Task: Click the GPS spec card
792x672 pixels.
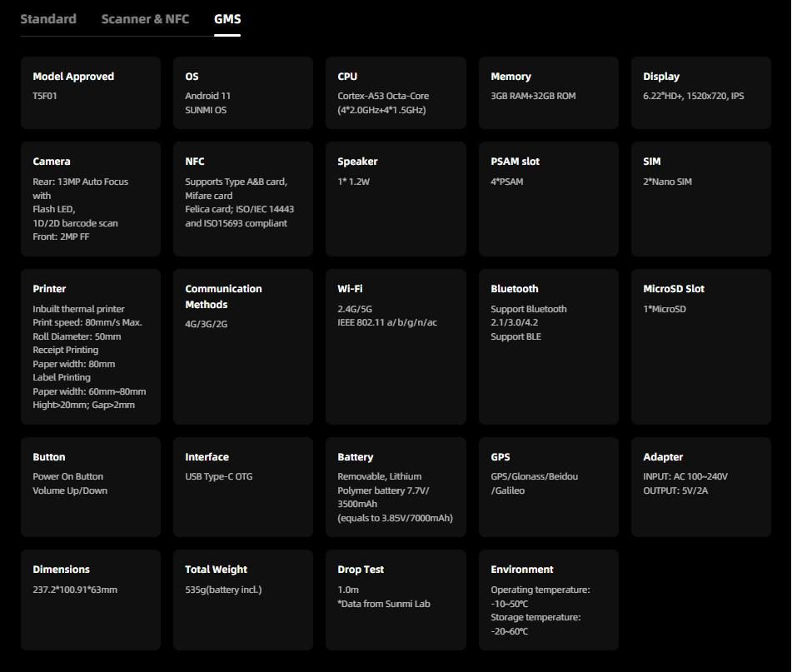Action: [x=548, y=487]
